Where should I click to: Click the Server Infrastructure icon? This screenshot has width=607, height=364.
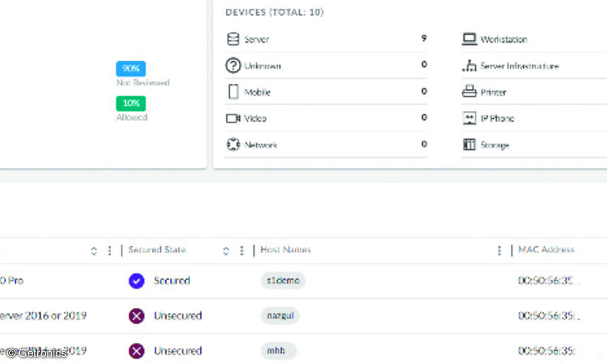(x=469, y=66)
